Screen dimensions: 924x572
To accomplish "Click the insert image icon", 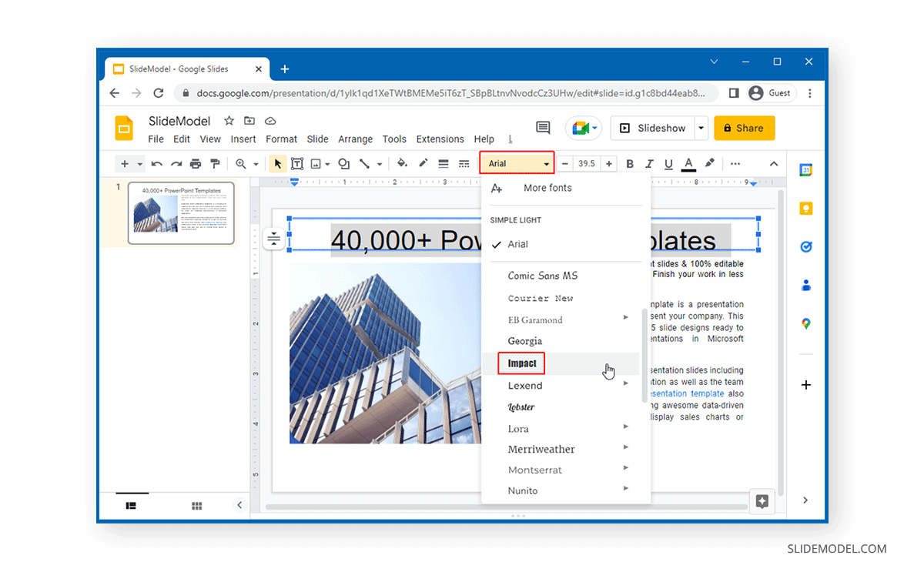I will coord(316,164).
